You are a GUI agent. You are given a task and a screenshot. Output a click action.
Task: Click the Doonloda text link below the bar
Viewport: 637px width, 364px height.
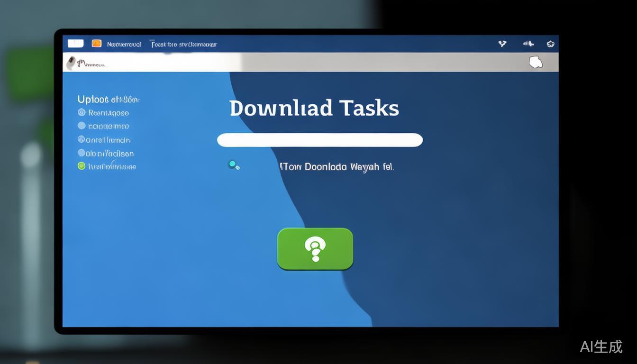337,167
